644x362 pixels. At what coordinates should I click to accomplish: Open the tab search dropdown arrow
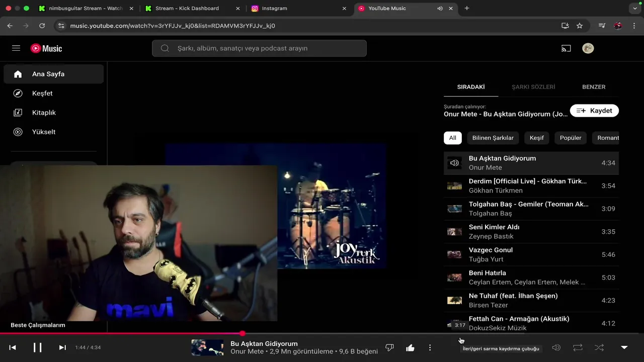634,9
